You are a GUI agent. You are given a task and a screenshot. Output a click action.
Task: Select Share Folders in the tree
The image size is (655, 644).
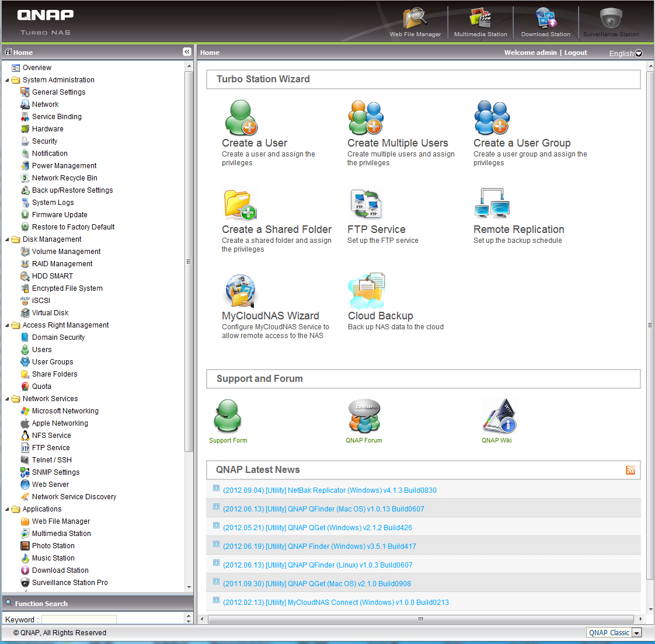click(x=54, y=374)
